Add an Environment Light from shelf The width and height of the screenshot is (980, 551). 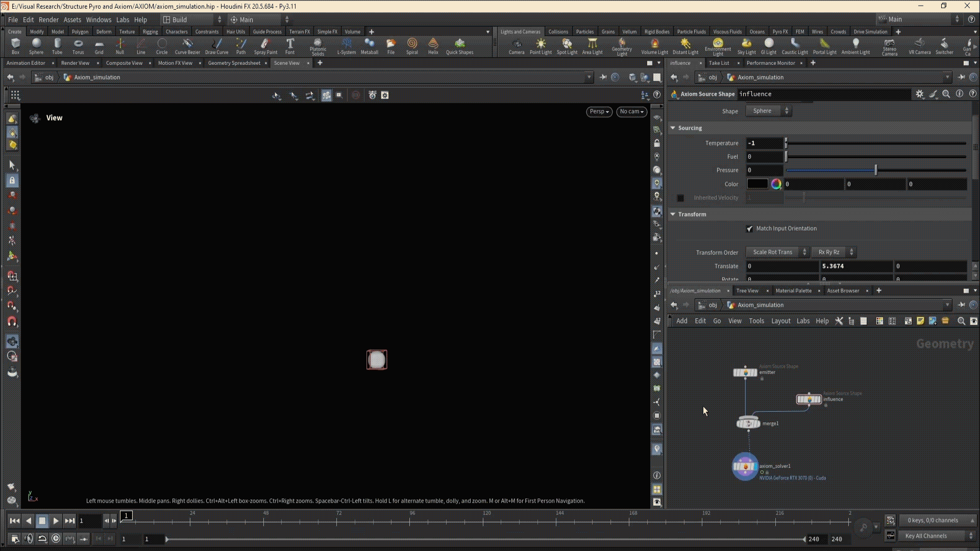pyautogui.click(x=718, y=46)
